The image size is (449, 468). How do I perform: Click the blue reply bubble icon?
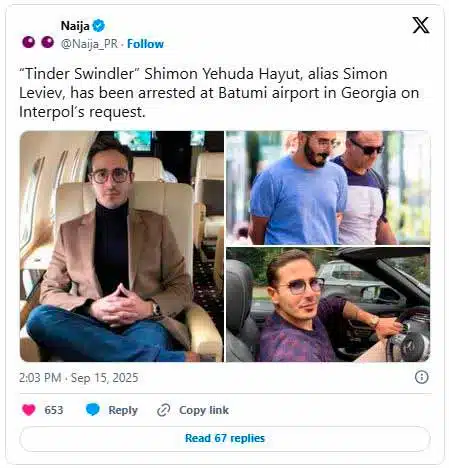pyautogui.click(x=93, y=409)
